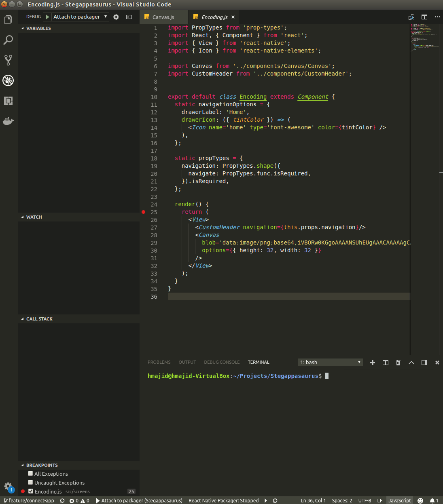Split the editor

tap(424, 17)
